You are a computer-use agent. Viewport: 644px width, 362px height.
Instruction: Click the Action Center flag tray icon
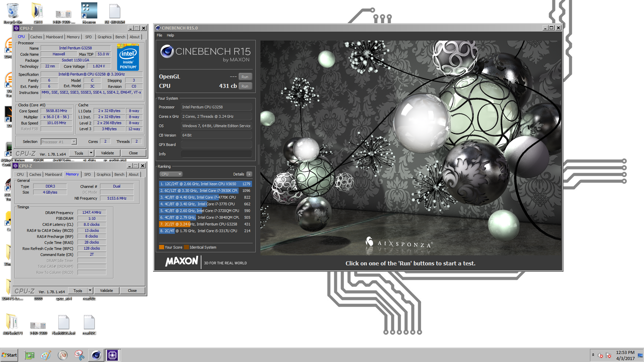608,355
